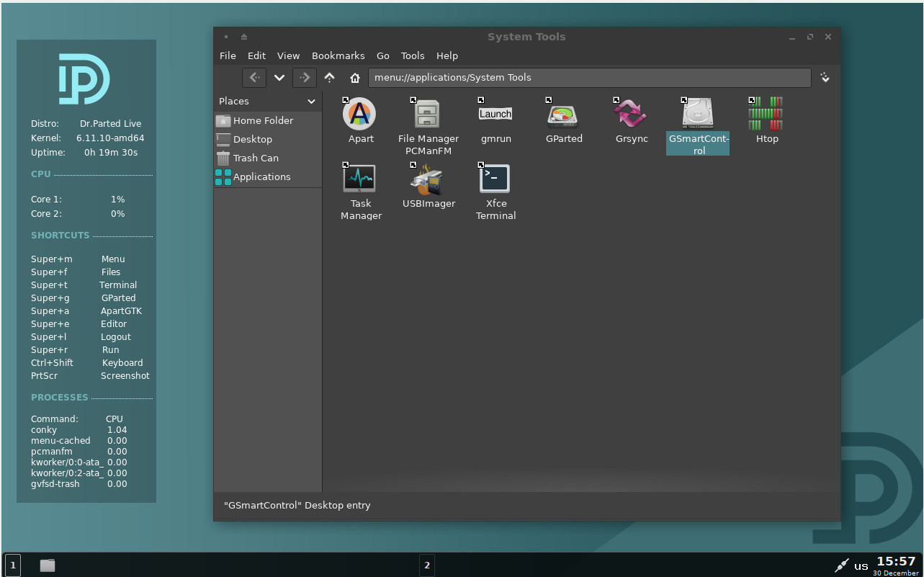Go forward with the right arrow button
The image size is (924, 577).
coord(305,78)
